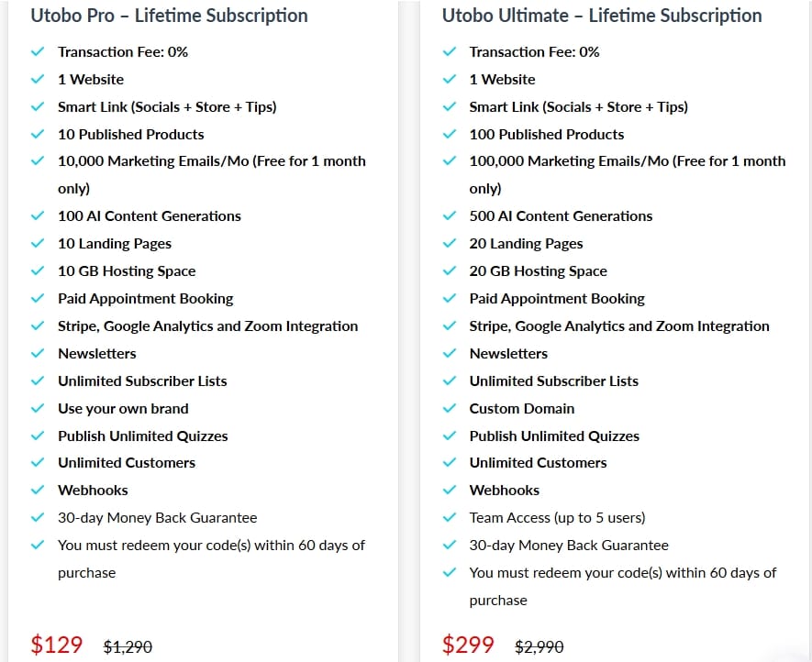
Task: Click checkmark next to "20 Landing Pages"
Action: pos(450,244)
